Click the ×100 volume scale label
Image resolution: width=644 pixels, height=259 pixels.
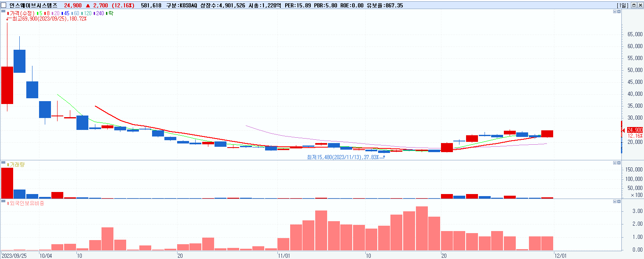coord(636,195)
